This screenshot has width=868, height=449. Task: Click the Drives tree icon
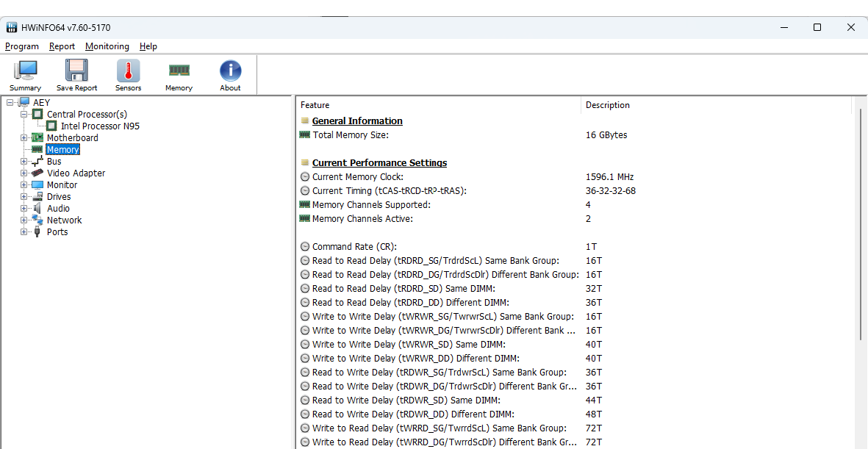point(37,196)
